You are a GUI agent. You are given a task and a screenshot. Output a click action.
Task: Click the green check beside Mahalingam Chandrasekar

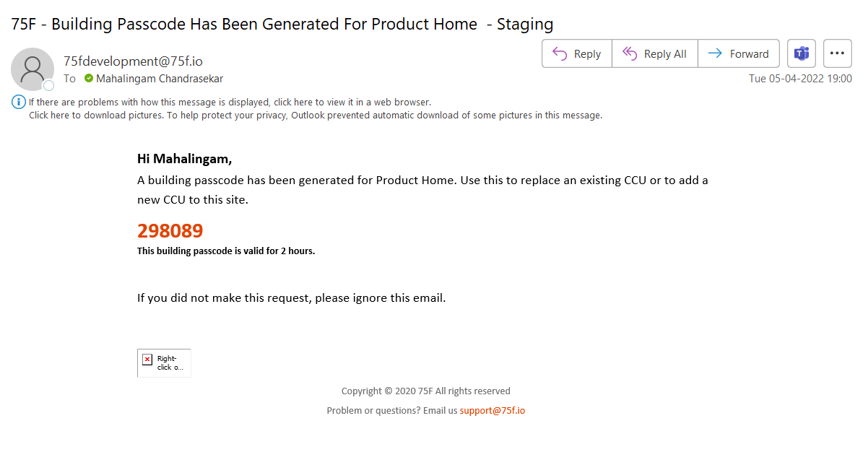coord(89,78)
